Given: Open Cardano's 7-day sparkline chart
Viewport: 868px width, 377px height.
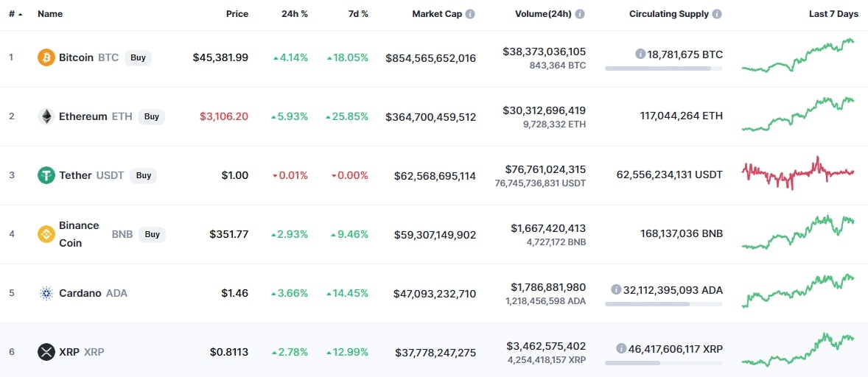Looking at the screenshot, I should point(798,291).
